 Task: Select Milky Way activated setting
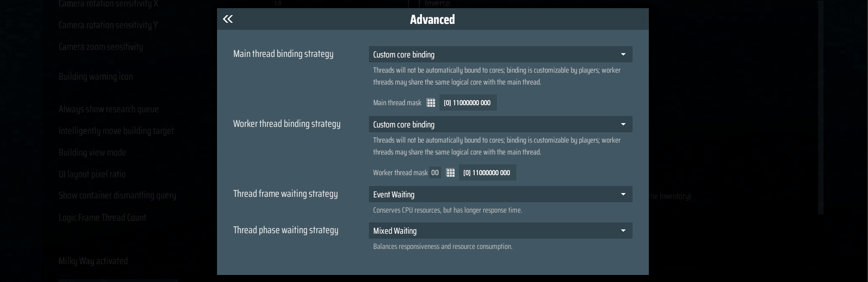point(93,261)
